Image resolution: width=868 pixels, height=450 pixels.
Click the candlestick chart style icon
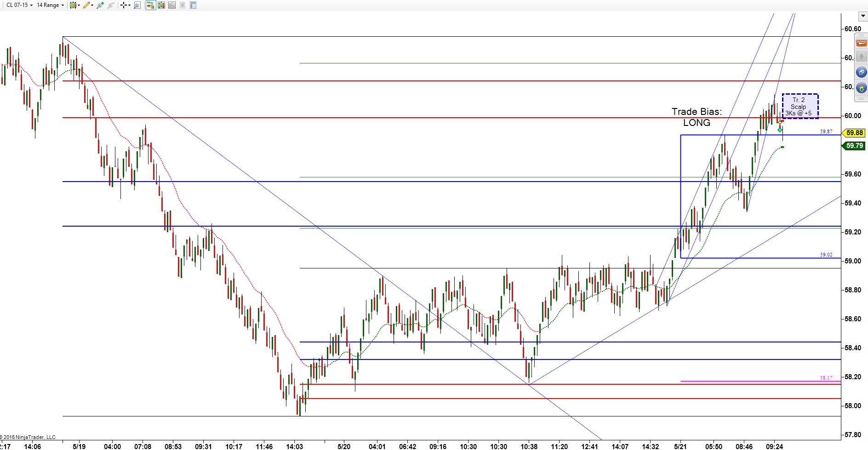pyautogui.click(x=72, y=5)
